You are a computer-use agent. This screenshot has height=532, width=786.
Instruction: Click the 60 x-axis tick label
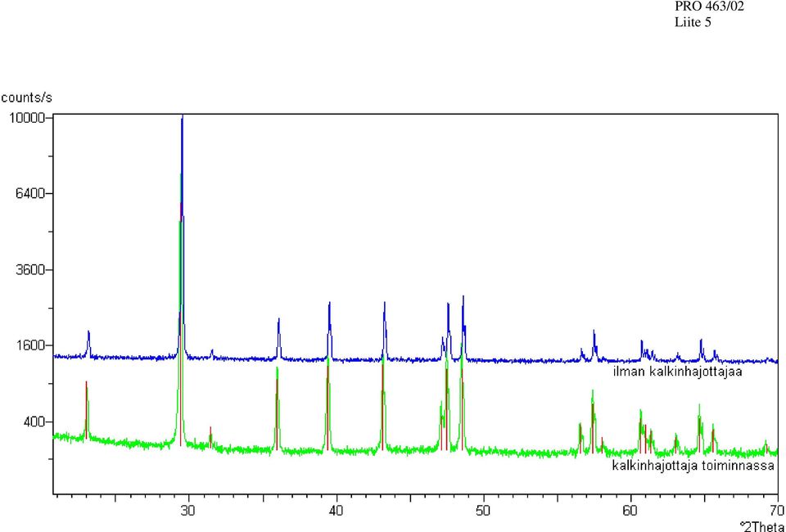tap(630, 509)
